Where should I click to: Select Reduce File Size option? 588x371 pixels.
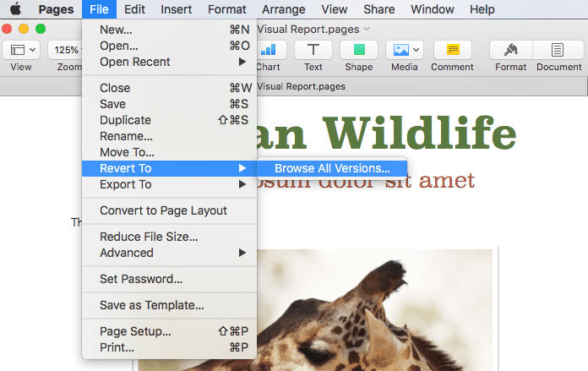pos(149,237)
